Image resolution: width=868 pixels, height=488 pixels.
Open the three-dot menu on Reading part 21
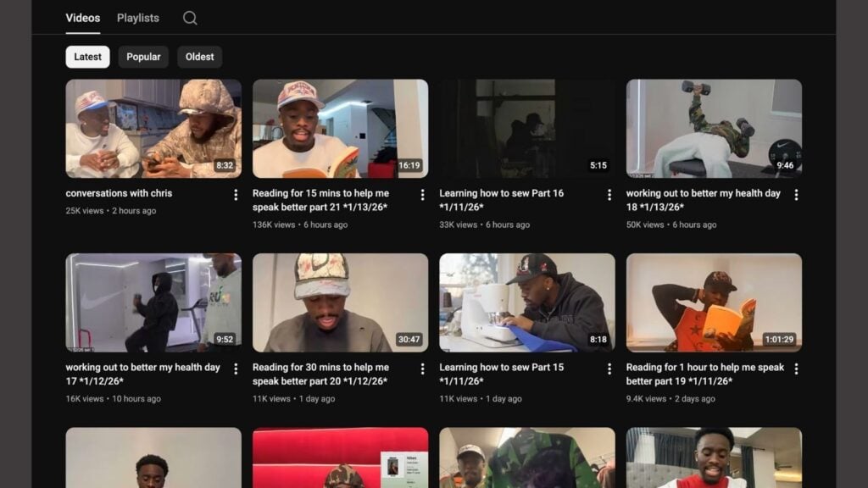pyautogui.click(x=422, y=194)
